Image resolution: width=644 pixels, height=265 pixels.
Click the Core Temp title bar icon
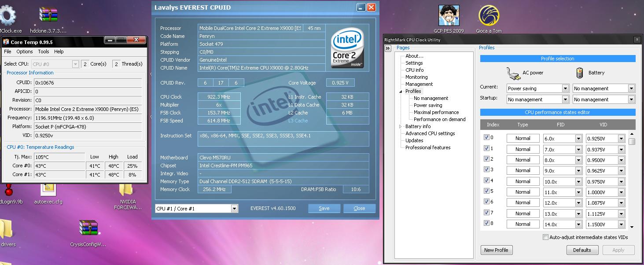pyautogui.click(x=6, y=42)
